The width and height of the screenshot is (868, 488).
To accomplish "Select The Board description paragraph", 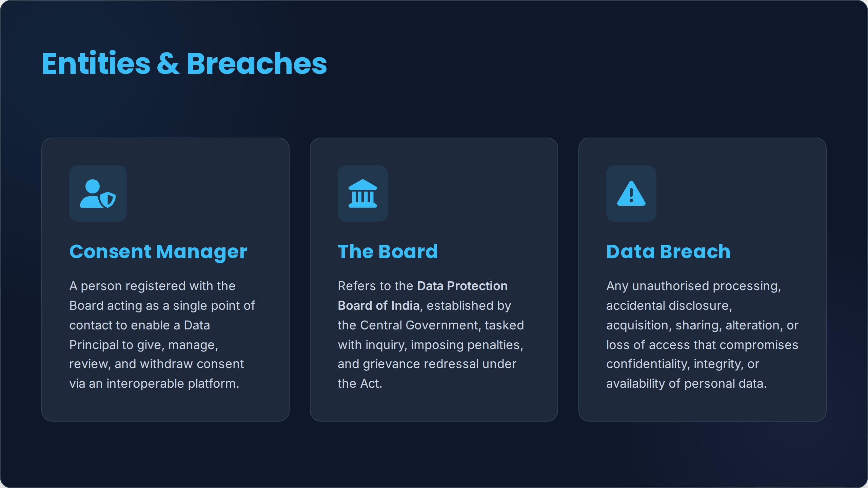I will tap(431, 335).
